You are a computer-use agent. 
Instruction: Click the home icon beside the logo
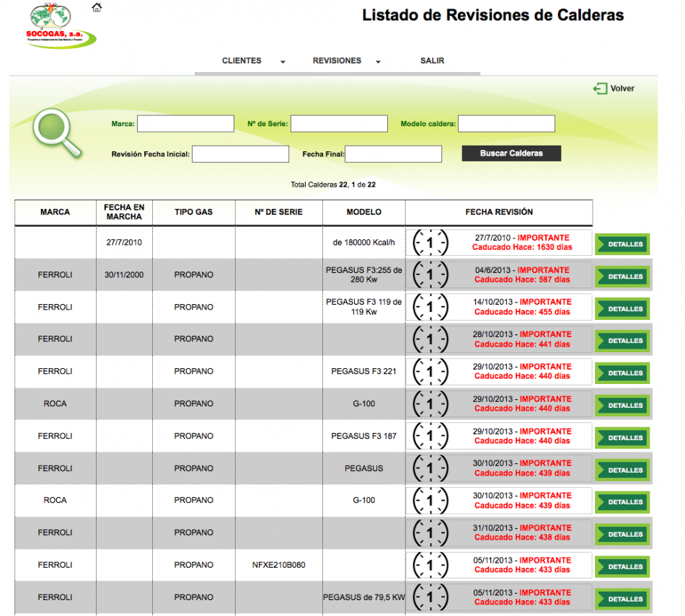tap(97, 7)
